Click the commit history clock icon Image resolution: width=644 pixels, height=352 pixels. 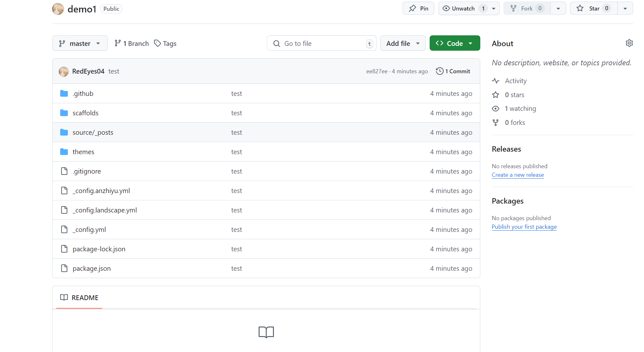pyautogui.click(x=440, y=71)
